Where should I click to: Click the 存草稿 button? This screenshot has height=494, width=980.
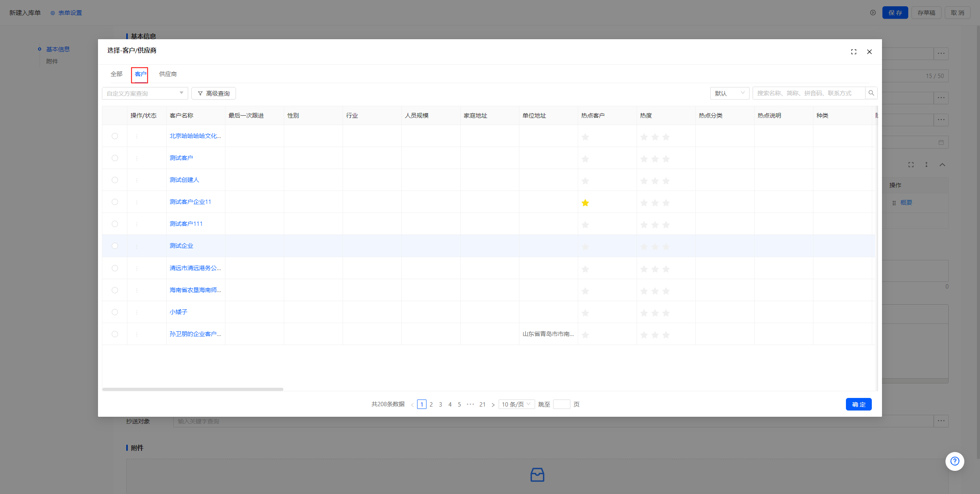(926, 13)
